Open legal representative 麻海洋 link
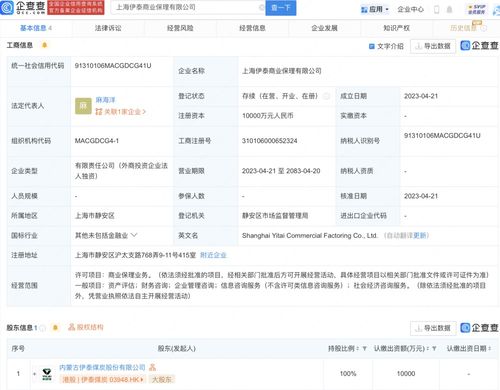Image resolution: width=500 pixels, height=390 pixels. click(105, 100)
